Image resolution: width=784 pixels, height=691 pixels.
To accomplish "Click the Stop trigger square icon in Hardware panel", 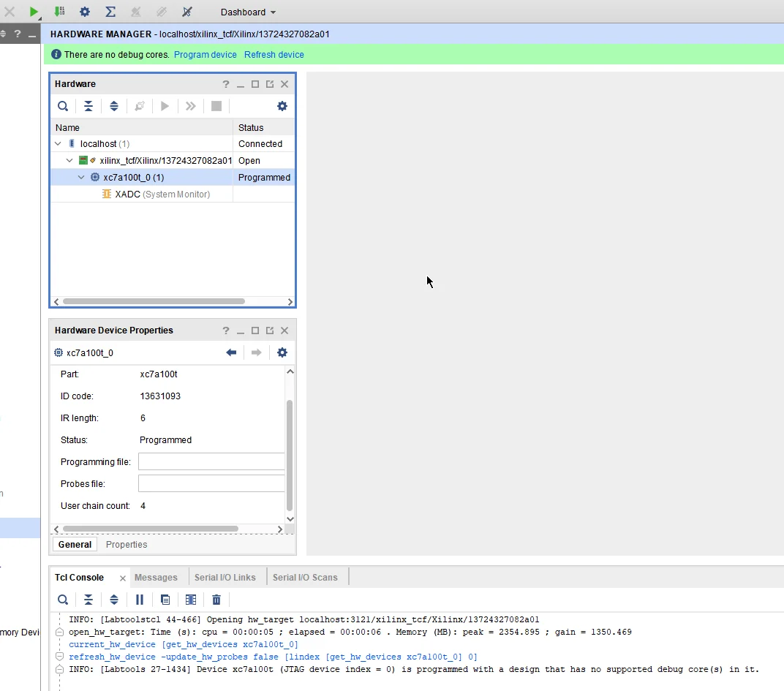I will point(216,106).
